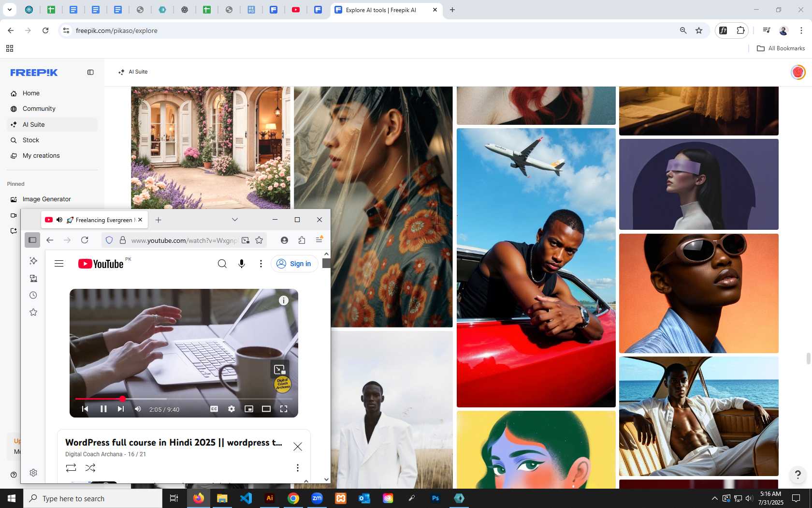Open YouTube more options dots
This screenshot has width=812, height=508.
tap(261, 264)
